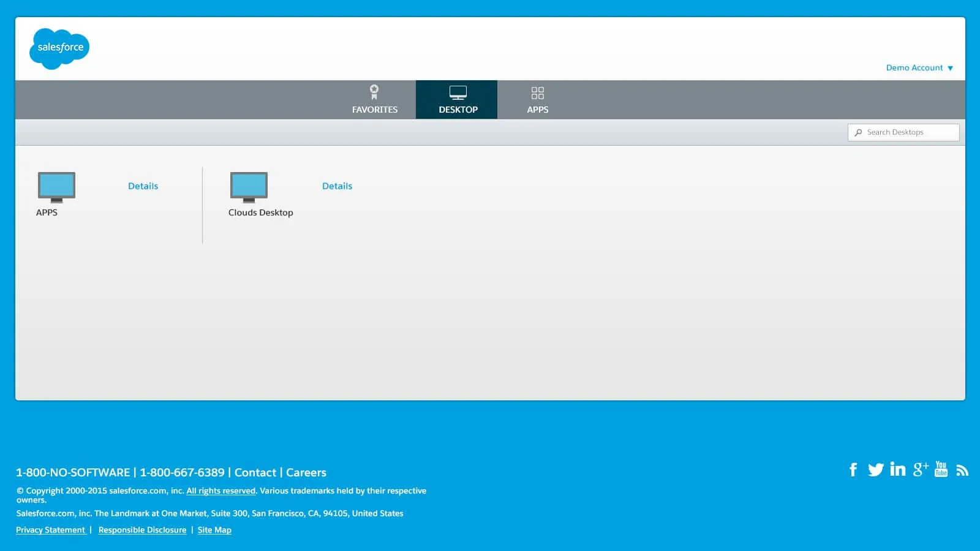
Task: Open the Careers link in footer
Action: pyautogui.click(x=306, y=473)
